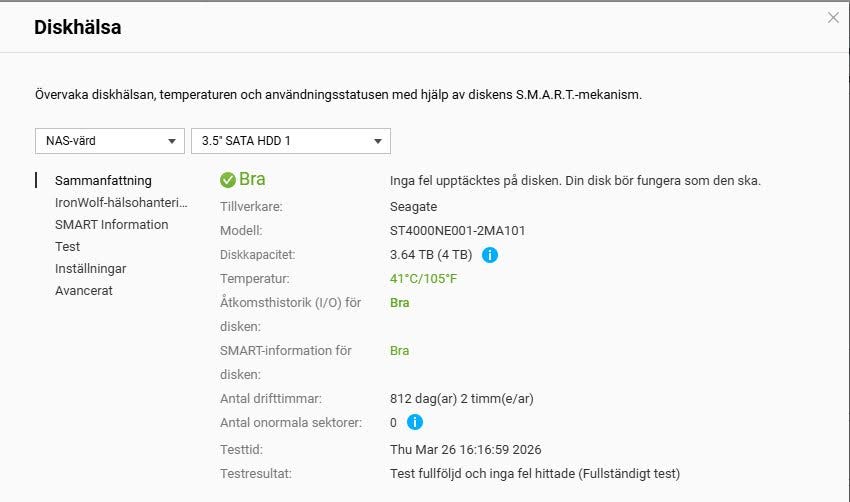Screen dimensions: 850x502
Task: Switch to SMART Information
Action: pos(111,225)
